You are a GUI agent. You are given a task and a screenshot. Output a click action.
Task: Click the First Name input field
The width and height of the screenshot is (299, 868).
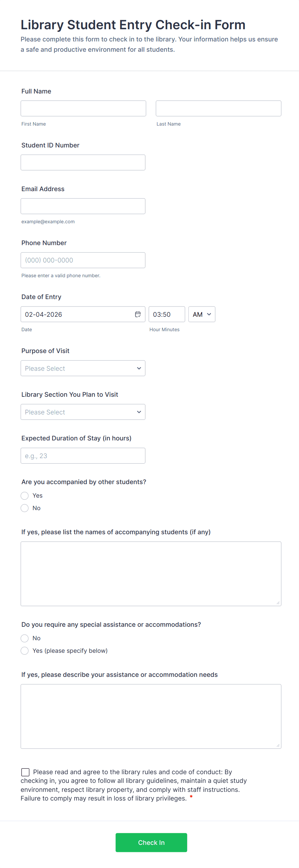(x=83, y=109)
